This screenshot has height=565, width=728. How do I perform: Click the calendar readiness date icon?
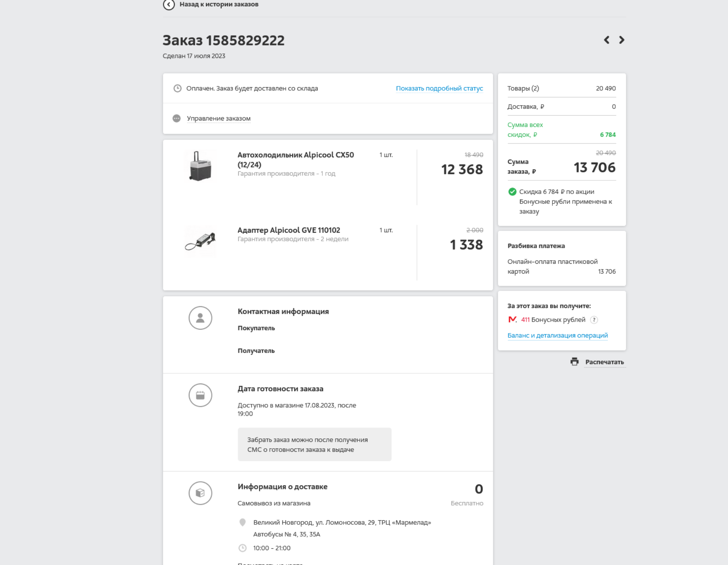pyautogui.click(x=200, y=395)
